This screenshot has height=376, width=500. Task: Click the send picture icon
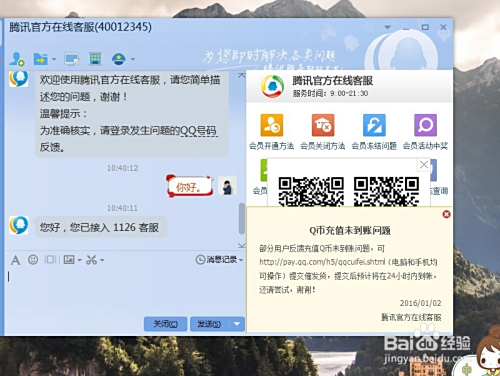click(x=69, y=260)
